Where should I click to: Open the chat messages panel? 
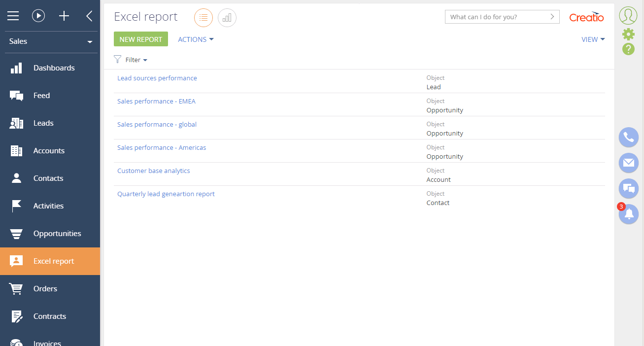point(628,188)
